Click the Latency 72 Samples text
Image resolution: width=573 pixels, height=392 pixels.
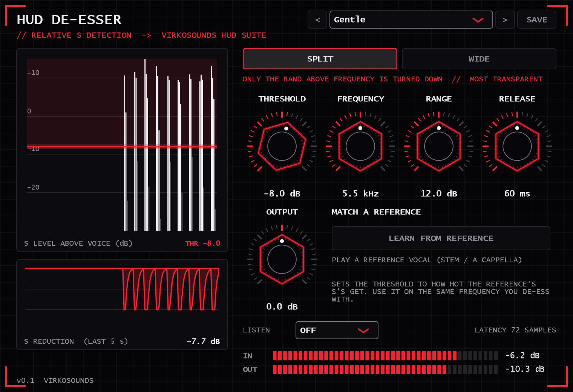tap(515, 330)
